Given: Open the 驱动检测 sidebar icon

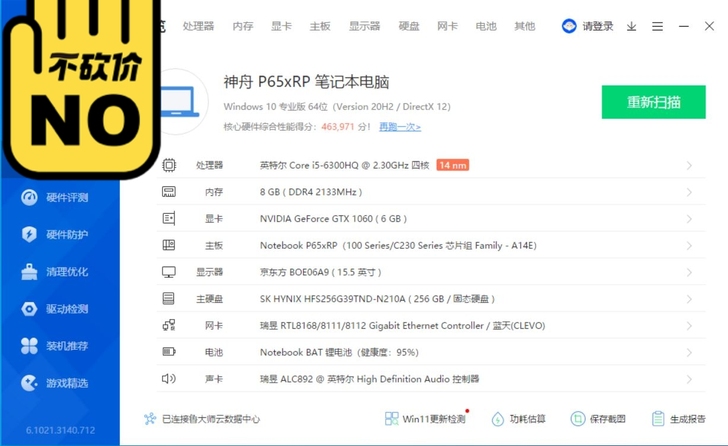Looking at the screenshot, I should 29,309.
